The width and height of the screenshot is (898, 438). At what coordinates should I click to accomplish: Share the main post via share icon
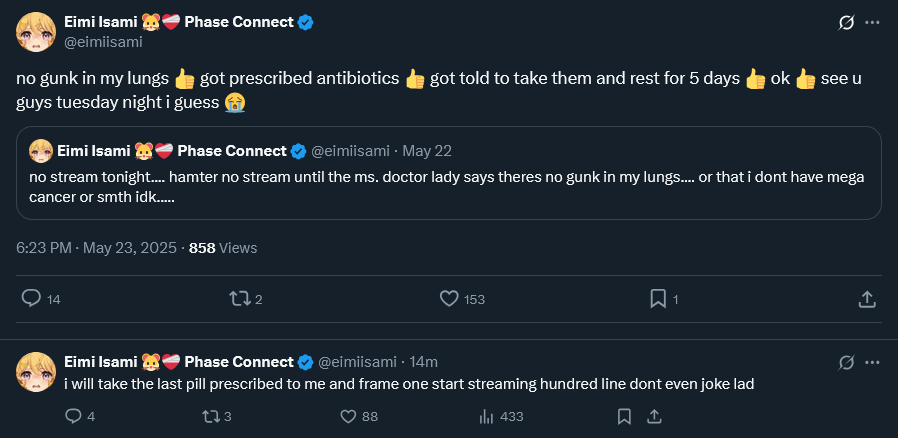pos(868,298)
